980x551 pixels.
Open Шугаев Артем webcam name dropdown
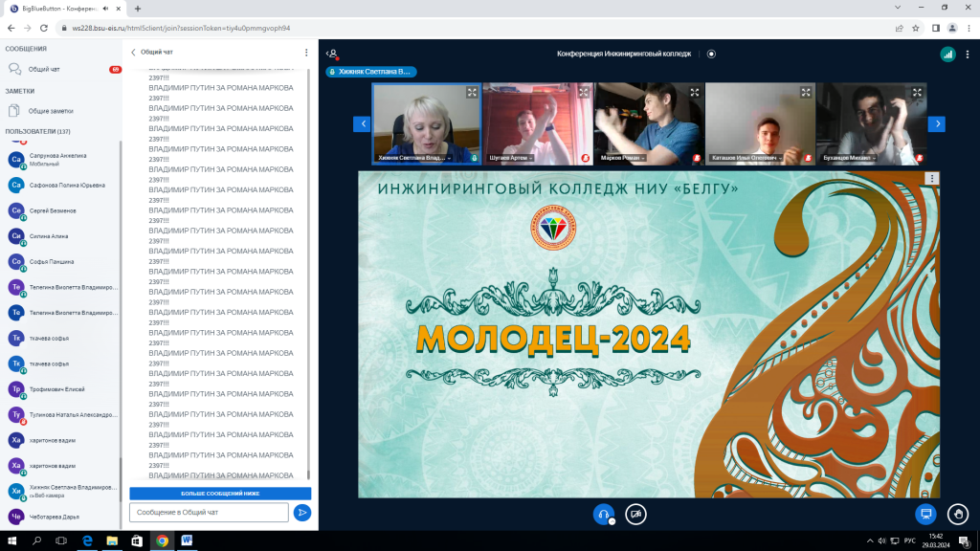tap(511, 158)
